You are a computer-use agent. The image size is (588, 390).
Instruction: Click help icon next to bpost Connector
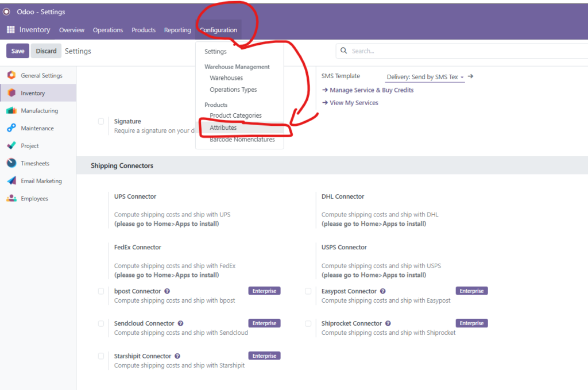167,291
